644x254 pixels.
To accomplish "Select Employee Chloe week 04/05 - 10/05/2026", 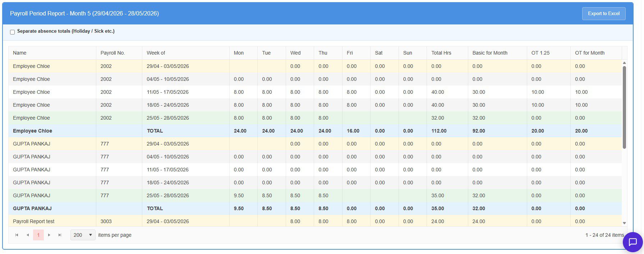I will 315,79.
